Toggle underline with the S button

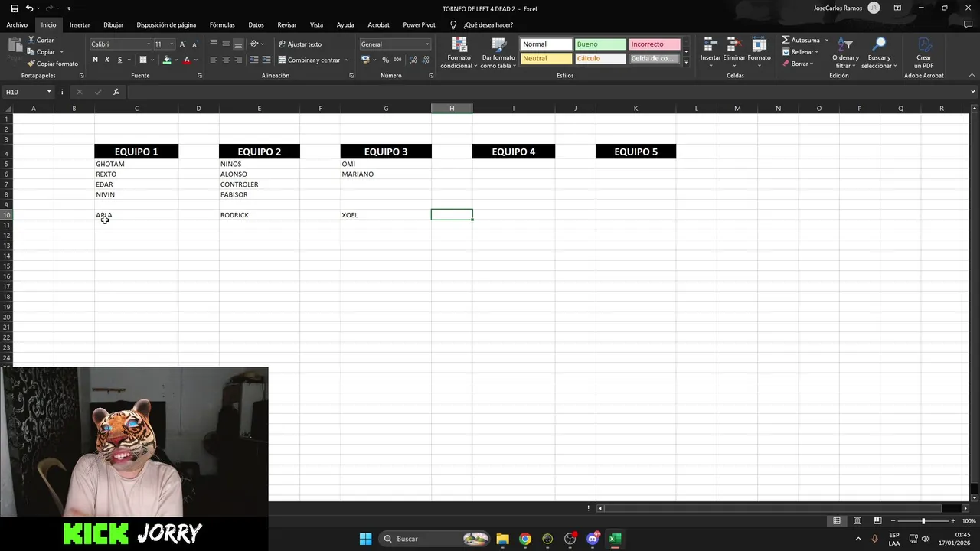(119, 60)
